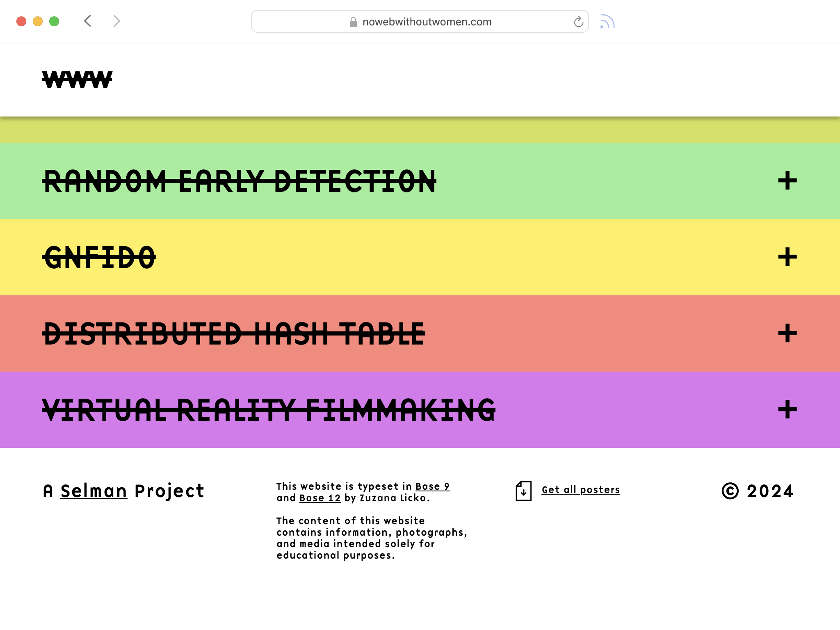The width and height of the screenshot is (840, 630).
Task: Expand Random Early Detection with plus
Action: pos(787,181)
